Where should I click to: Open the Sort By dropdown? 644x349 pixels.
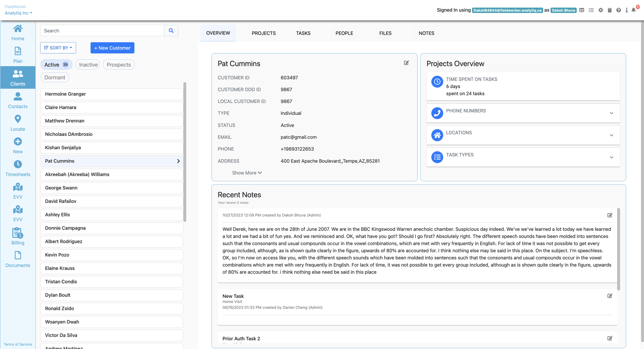tap(58, 48)
